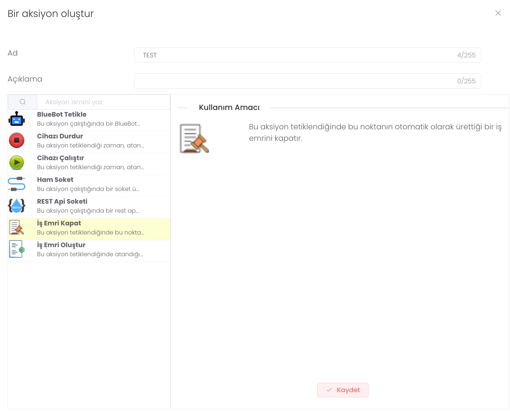Screen dimensions: 510x420
Task: Click the magnifier search icon
Action: click(23, 102)
